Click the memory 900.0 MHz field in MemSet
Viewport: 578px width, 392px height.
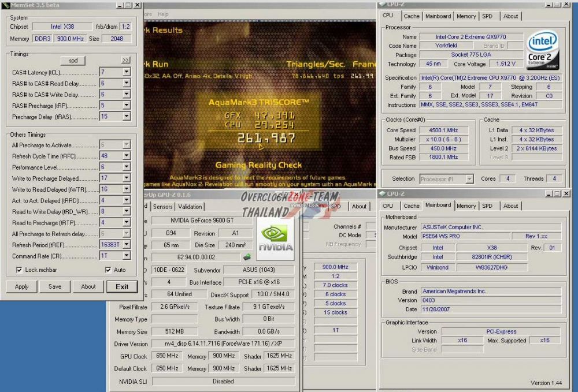coord(70,39)
